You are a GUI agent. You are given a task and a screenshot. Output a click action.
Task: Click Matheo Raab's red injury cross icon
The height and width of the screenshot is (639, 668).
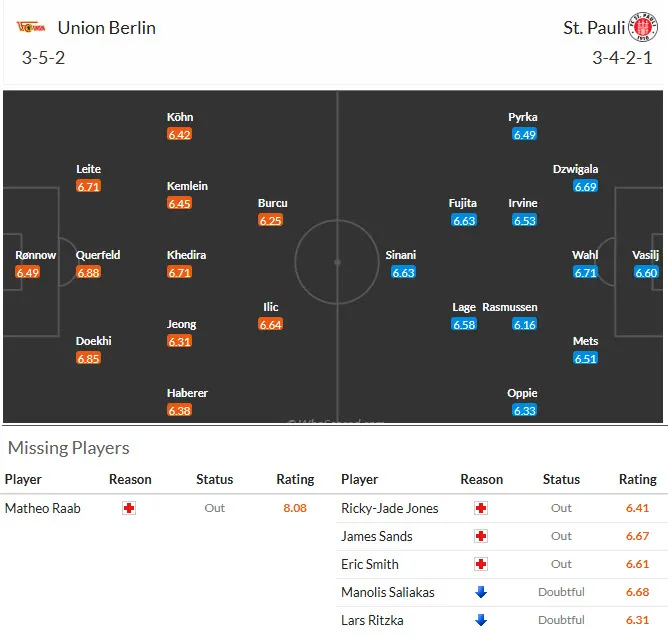pyautogui.click(x=128, y=508)
